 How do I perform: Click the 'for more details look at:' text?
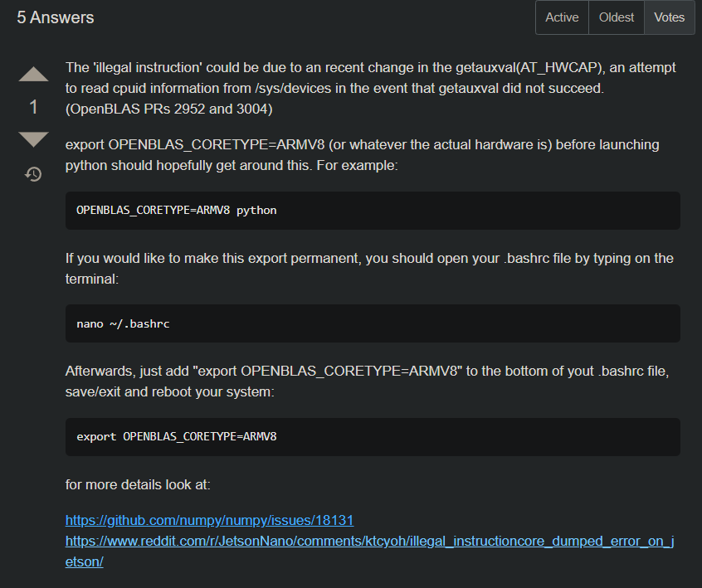pos(137,484)
